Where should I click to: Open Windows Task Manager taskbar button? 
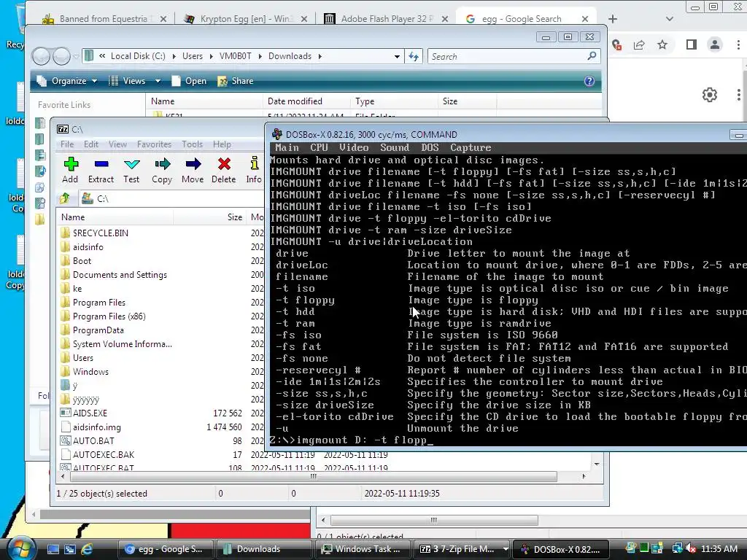362,549
